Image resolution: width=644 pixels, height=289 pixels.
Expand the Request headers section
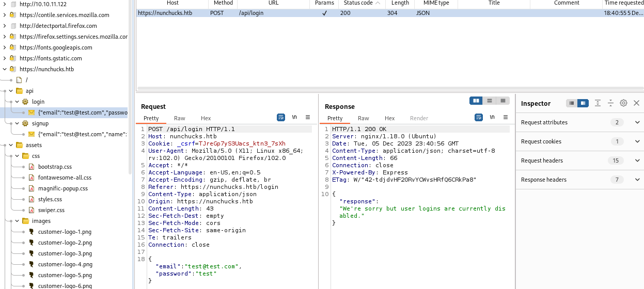pyautogui.click(x=637, y=160)
